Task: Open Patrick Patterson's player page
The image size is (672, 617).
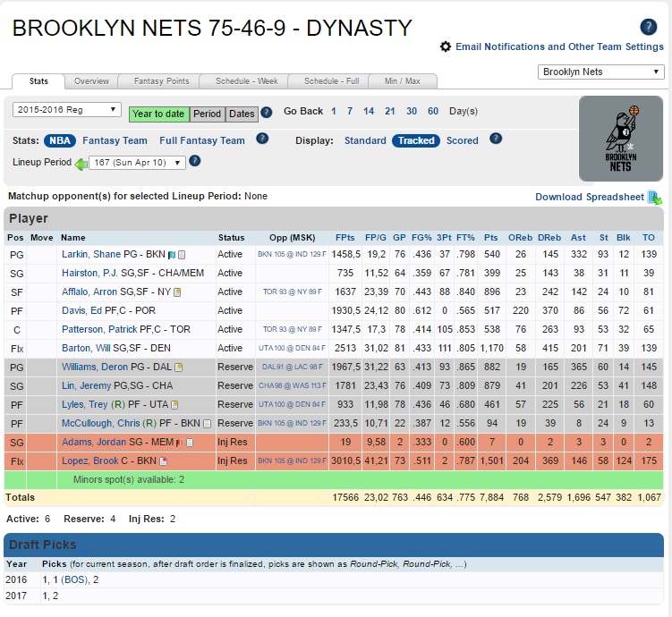Action: pyautogui.click(x=99, y=330)
